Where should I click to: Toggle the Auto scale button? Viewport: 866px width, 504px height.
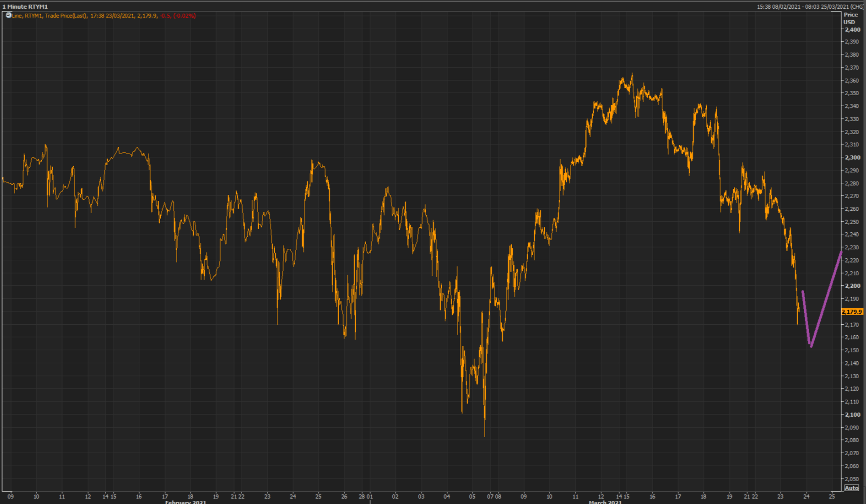tap(851, 488)
